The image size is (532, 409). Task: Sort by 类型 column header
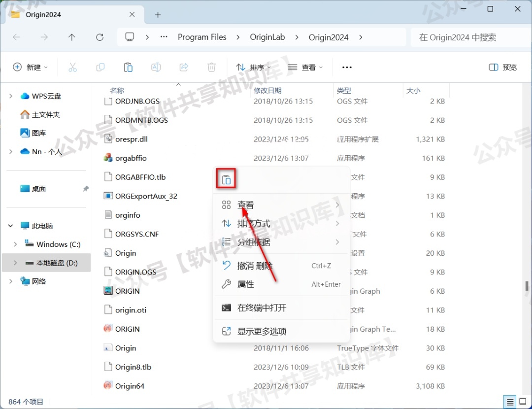click(344, 90)
